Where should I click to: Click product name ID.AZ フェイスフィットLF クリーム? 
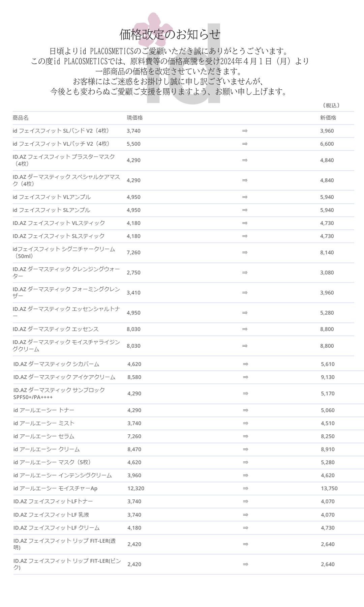[x=56, y=528]
